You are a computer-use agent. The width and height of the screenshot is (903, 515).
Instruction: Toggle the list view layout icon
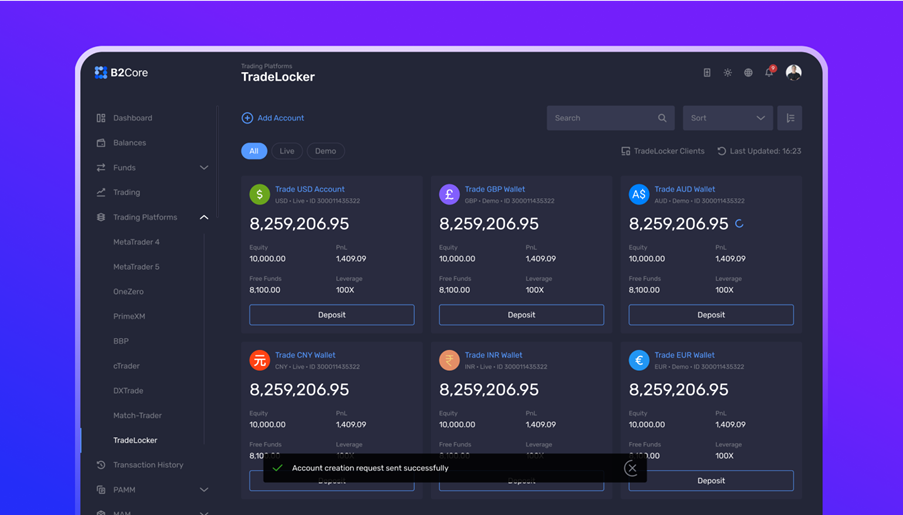790,118
